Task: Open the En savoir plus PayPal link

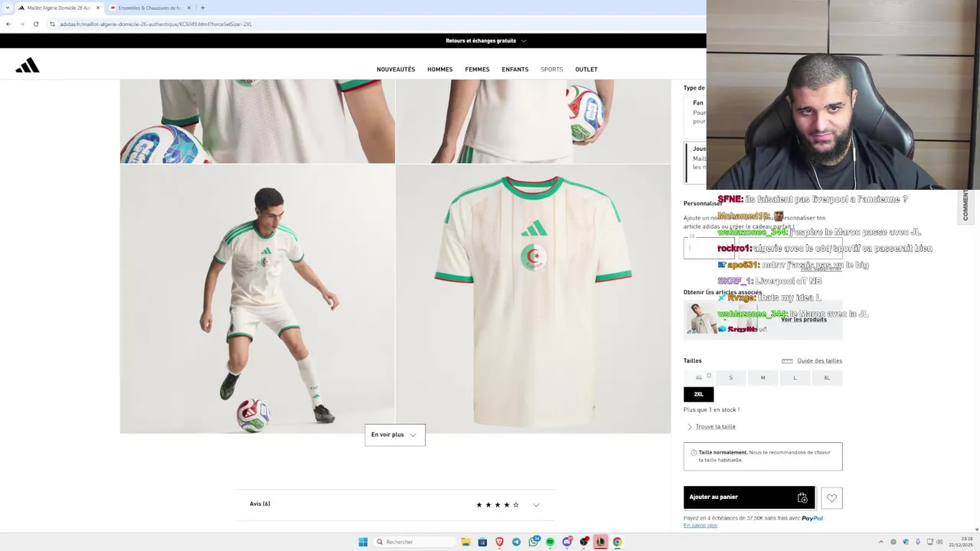Action: pyautogui.click(x=701, y=526)
